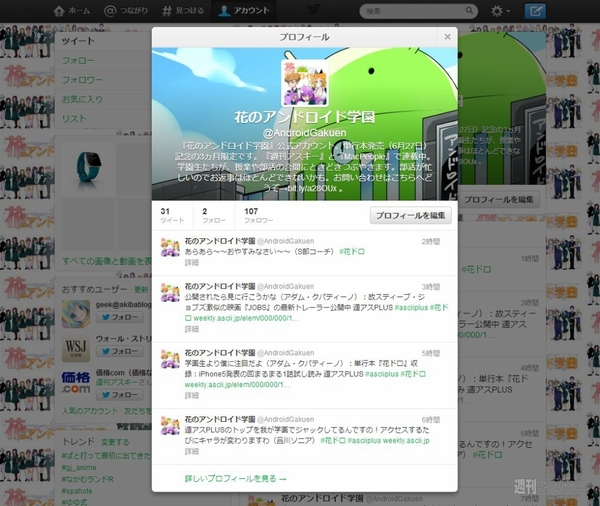Open #なかむランドR trend
The width and height of the screenshot is (600, 506).
click(x=87, y=479)
